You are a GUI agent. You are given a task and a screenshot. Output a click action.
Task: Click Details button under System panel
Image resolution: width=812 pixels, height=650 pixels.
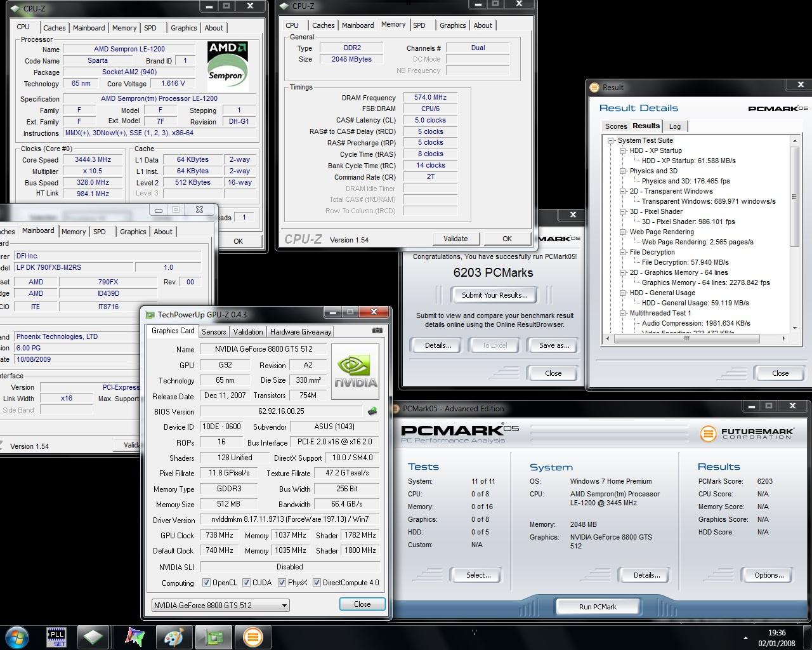646,575
